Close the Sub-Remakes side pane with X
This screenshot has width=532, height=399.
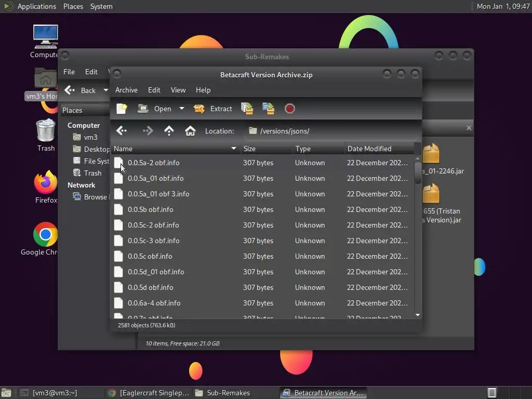point(469,128)
